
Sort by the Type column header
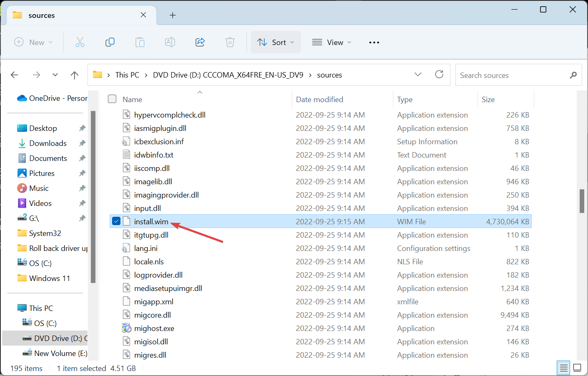[405, 100]
